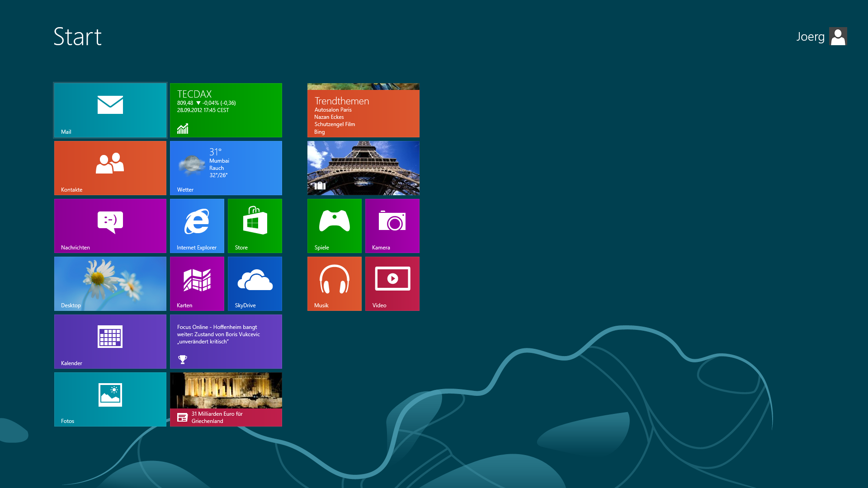Click the Joerg user account picture
868x488 pixels.
point(838,37)
